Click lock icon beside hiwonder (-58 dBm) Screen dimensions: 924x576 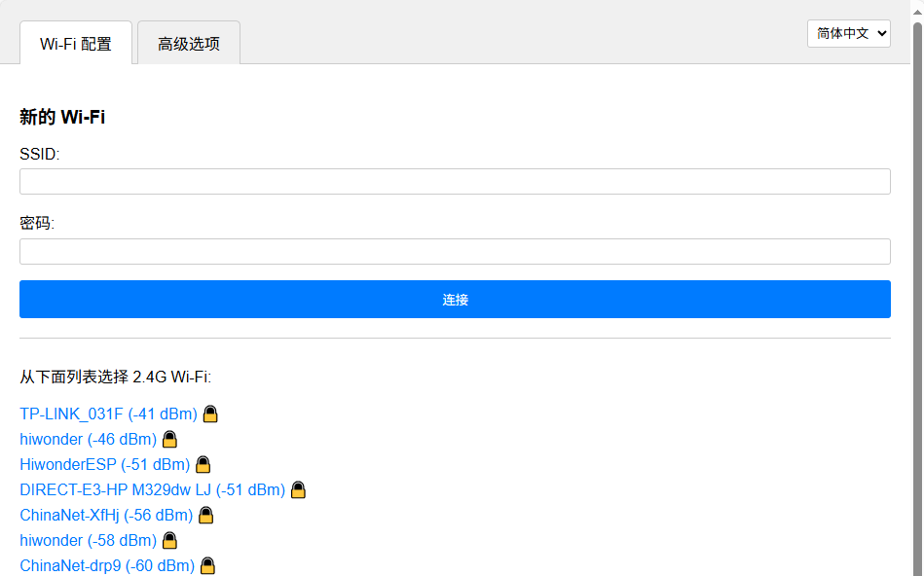pyautogui.click(x=169, y=540)
